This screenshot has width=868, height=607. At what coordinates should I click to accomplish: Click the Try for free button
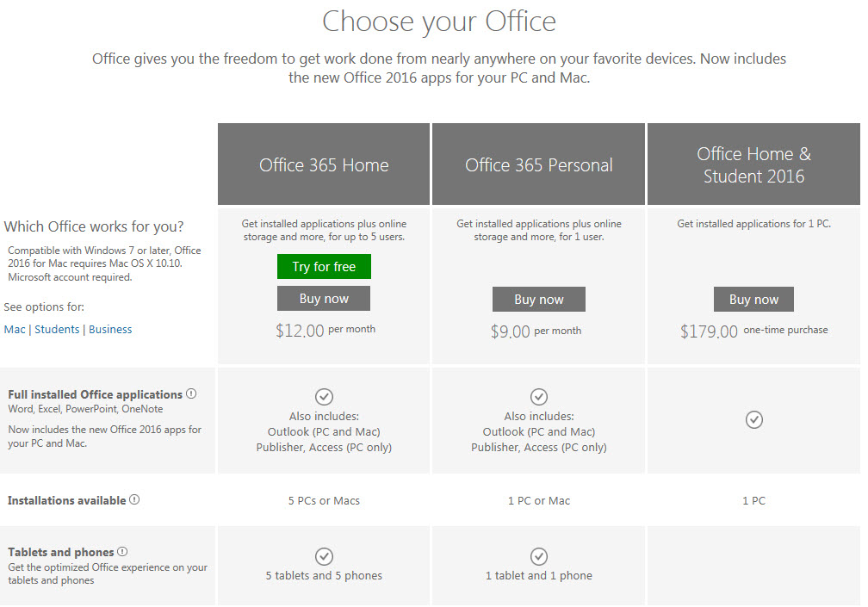(x=324, y=267)
